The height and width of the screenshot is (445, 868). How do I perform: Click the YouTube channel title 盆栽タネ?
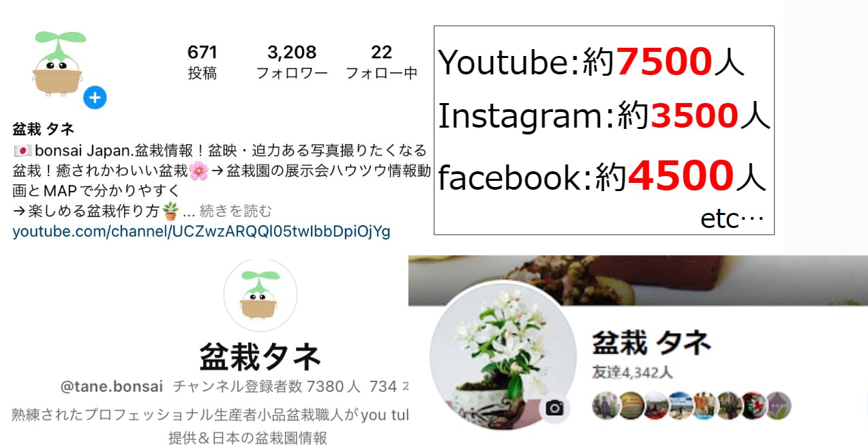(260, 356)
